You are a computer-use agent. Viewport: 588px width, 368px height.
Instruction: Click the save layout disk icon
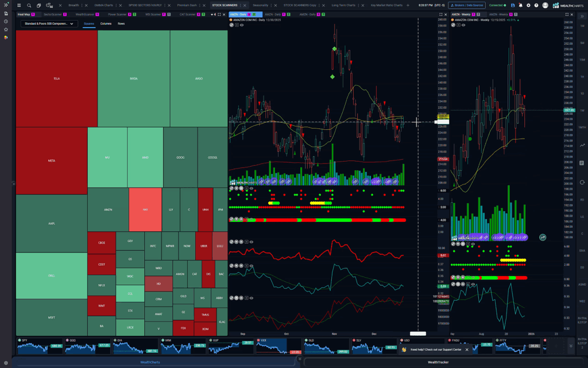tap(513, 5)
